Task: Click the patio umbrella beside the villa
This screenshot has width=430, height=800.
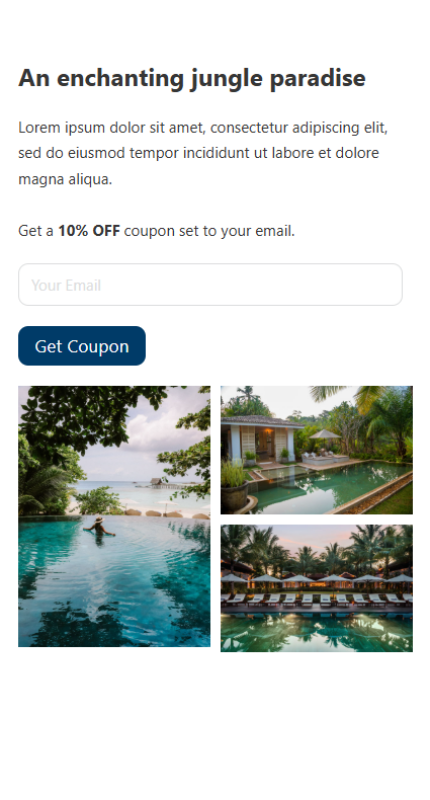Action: (324, 435)
